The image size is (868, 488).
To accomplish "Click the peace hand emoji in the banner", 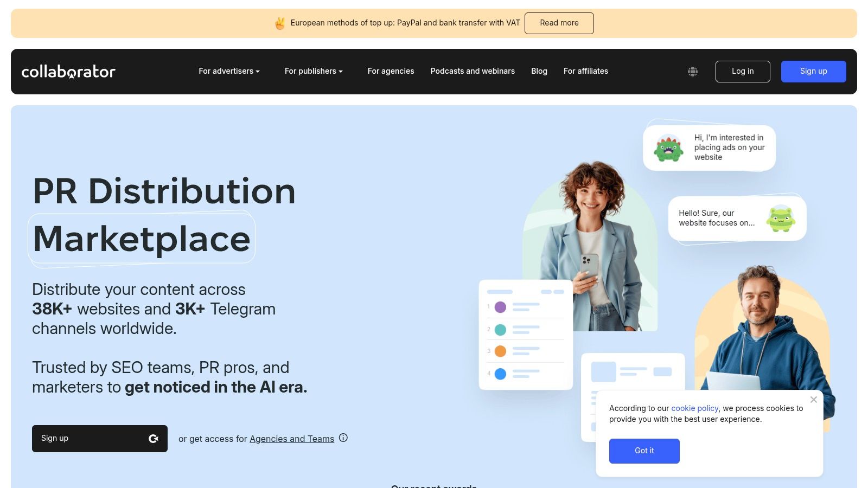I will 280,23.
